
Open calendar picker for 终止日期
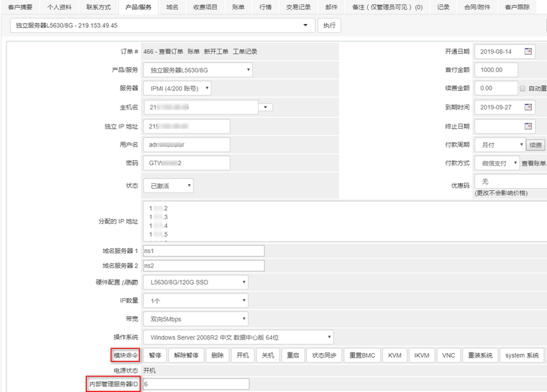tap(528, 126)
